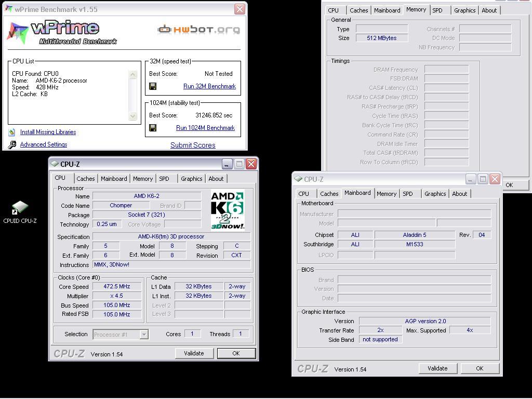
Task: Click the 1024M best score 31246.852 sec
Action: 214,115
